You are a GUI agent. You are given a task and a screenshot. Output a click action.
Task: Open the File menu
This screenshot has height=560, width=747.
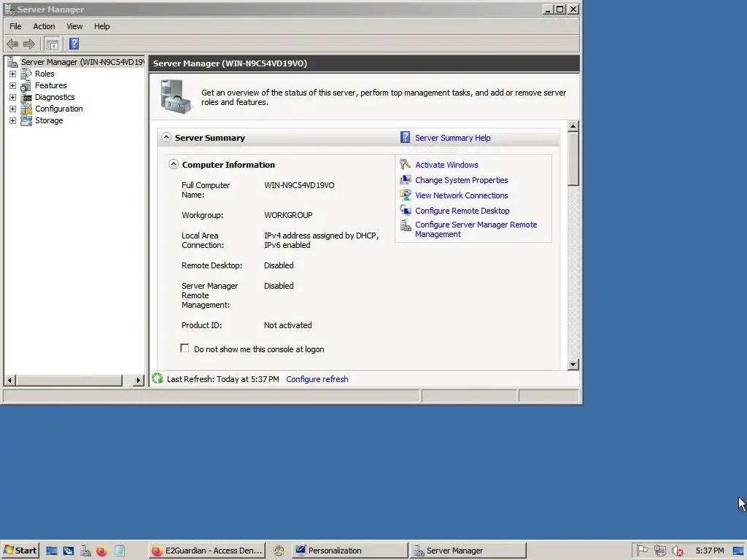coord(15,26)
